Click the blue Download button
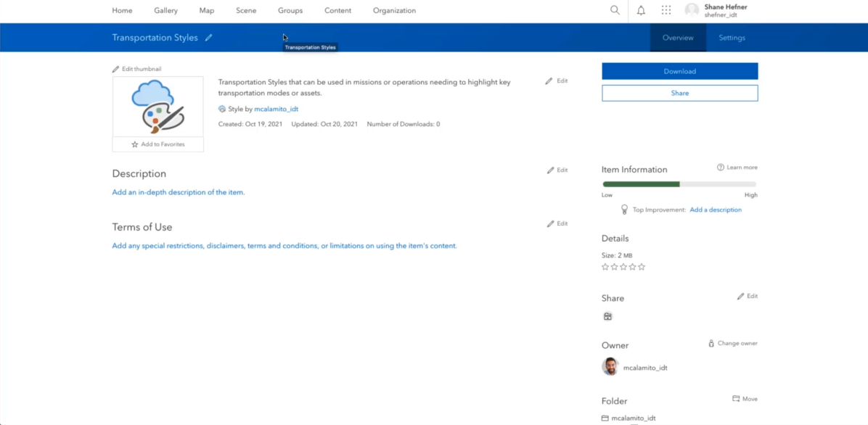The width and height of the screenshot is (868, 425). [x=680, y=71]
